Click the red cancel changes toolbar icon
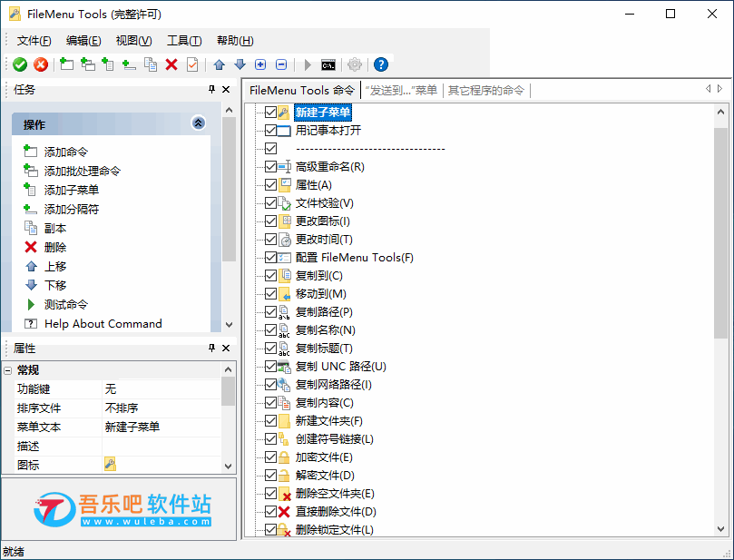This screenshot has width=734, height=560. [x=41, y=64]
